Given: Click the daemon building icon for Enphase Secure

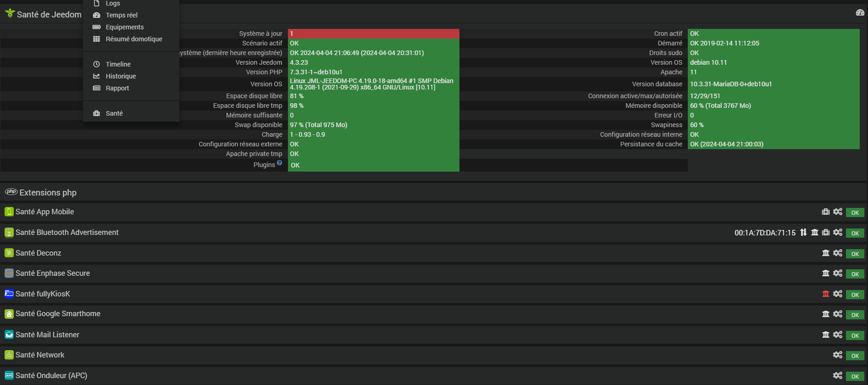Looking at the screenshot, I should coord(826,273).
